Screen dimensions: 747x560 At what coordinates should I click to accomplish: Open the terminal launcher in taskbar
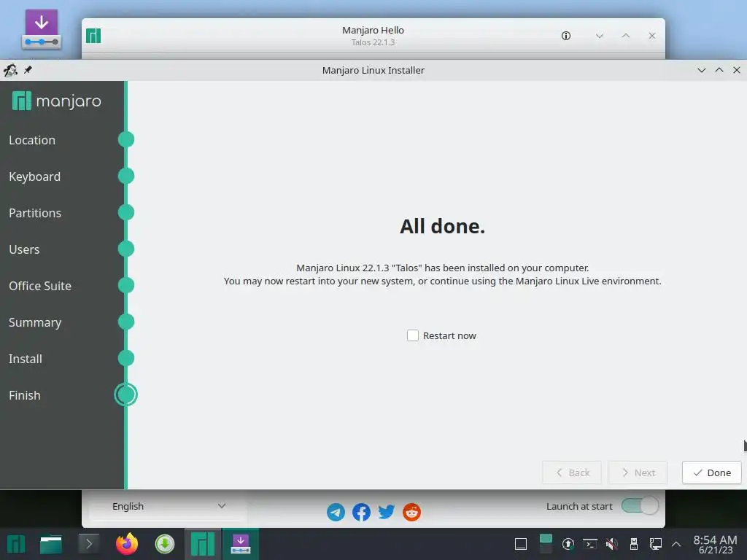point(88,544)
